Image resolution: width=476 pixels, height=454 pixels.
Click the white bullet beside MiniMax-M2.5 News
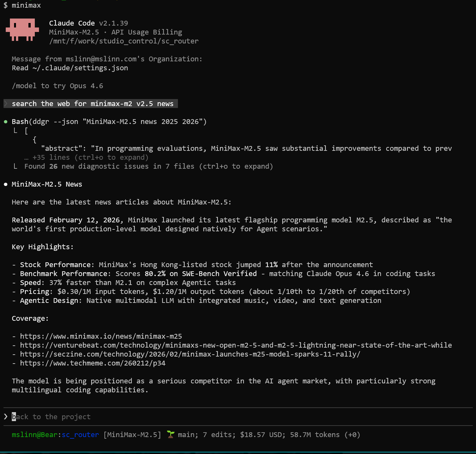coord(6,184)
